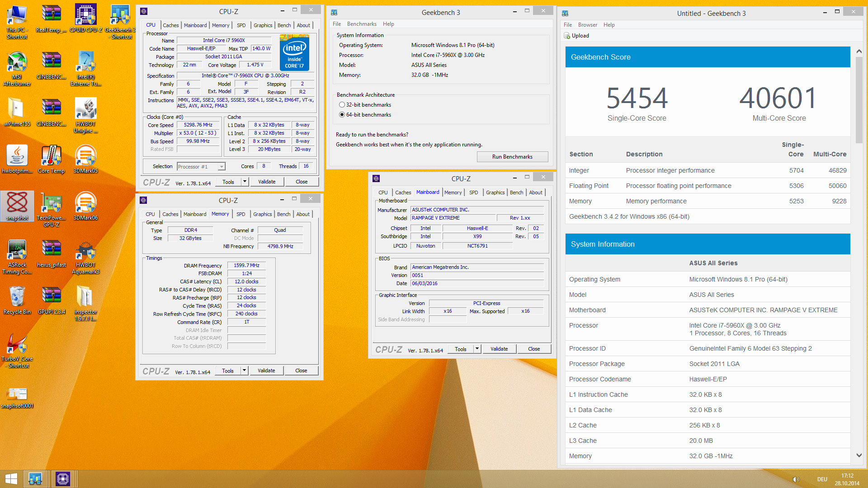This screenshot has height=488, width=868.
Task: Open Browser menu in Geekbench results window
Action: click(x=587, y=25)
